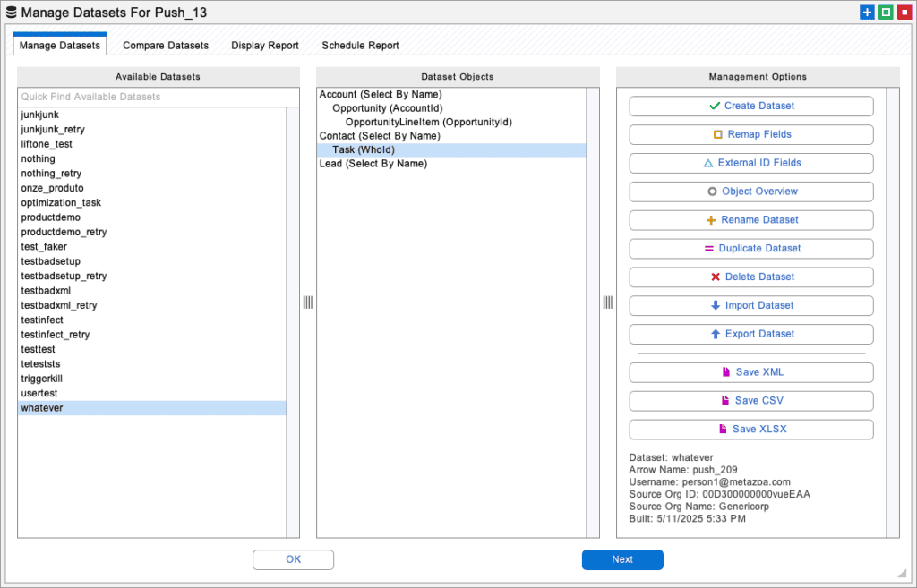
Task: Select the testinfect_retry dataset
Action: pos(152,335)
